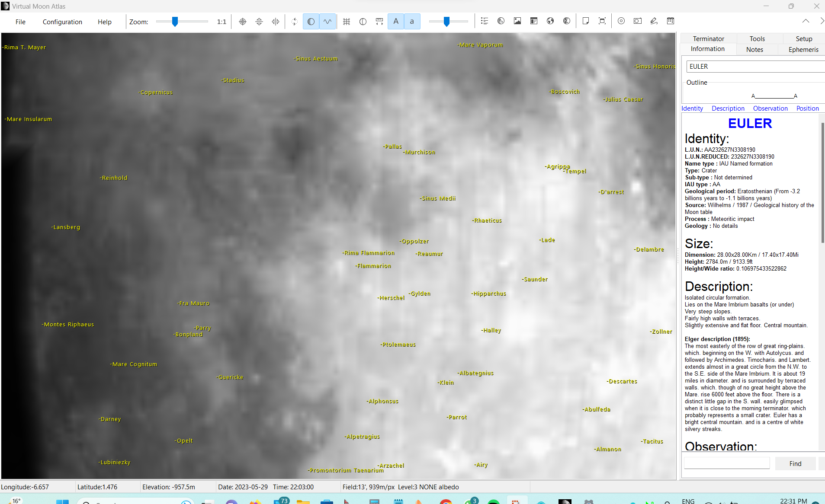Click the Copernicus label on the map

(x=156, y=93)
